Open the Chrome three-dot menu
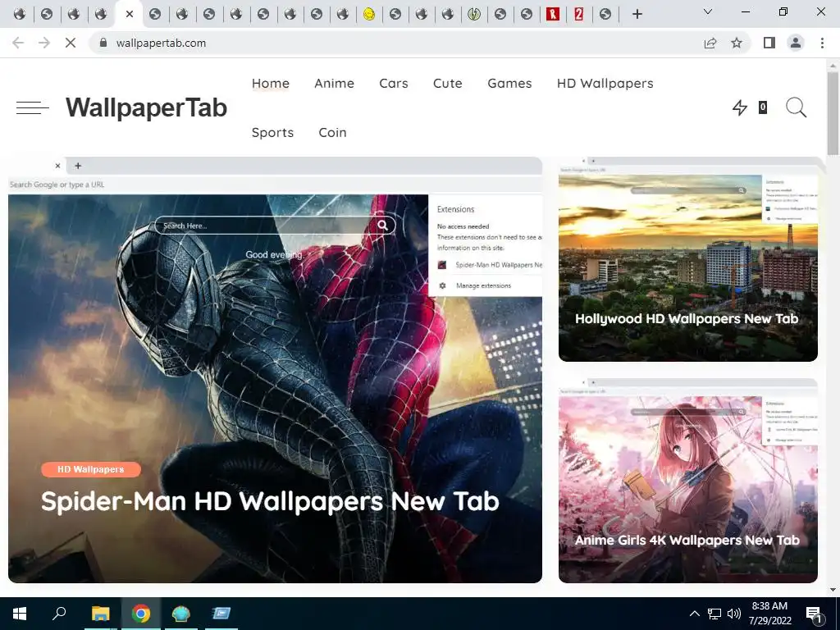Screen dimensions: 840x630 tap(822, 43)
